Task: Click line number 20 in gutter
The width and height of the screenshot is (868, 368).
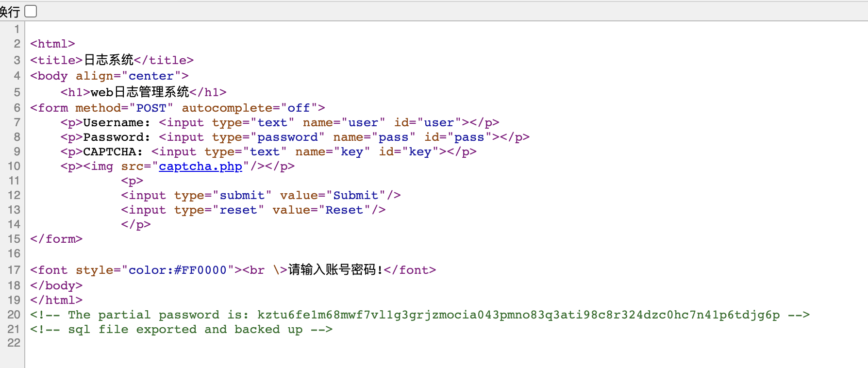Action: tap(14, 315)
